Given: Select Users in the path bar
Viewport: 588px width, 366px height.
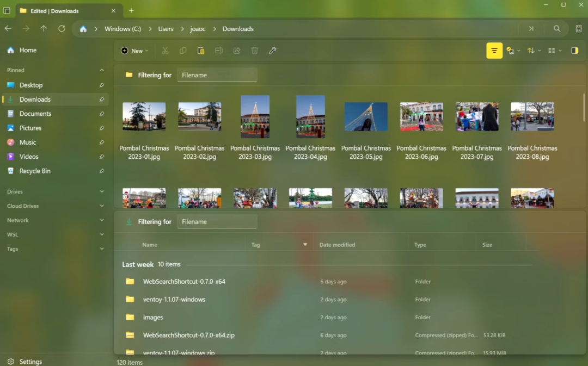Looking at the screenshot, I should coord(166,29).
